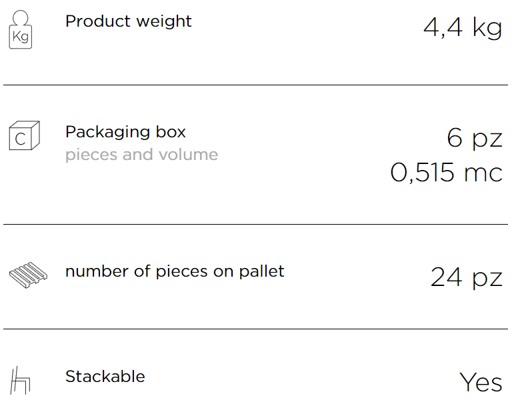Click number of pieces on pallet label
This screenshot has height=420, width=520.
(175, 271)
